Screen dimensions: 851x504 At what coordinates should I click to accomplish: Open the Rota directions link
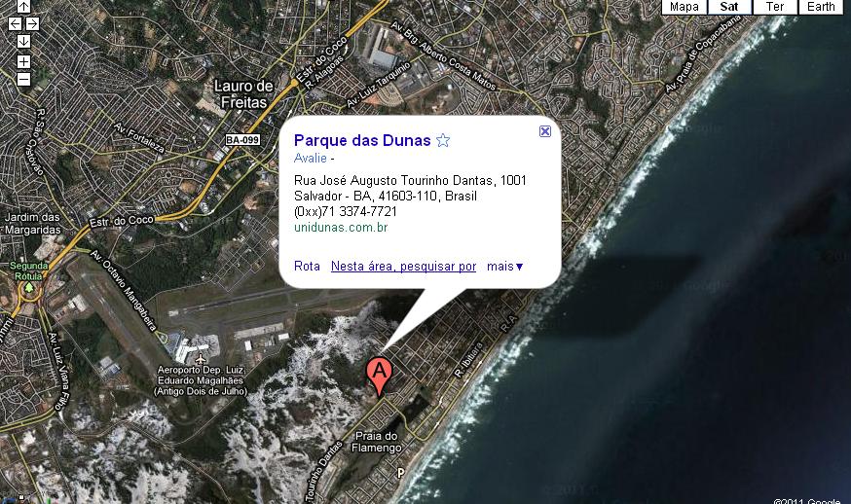[307, 267]
